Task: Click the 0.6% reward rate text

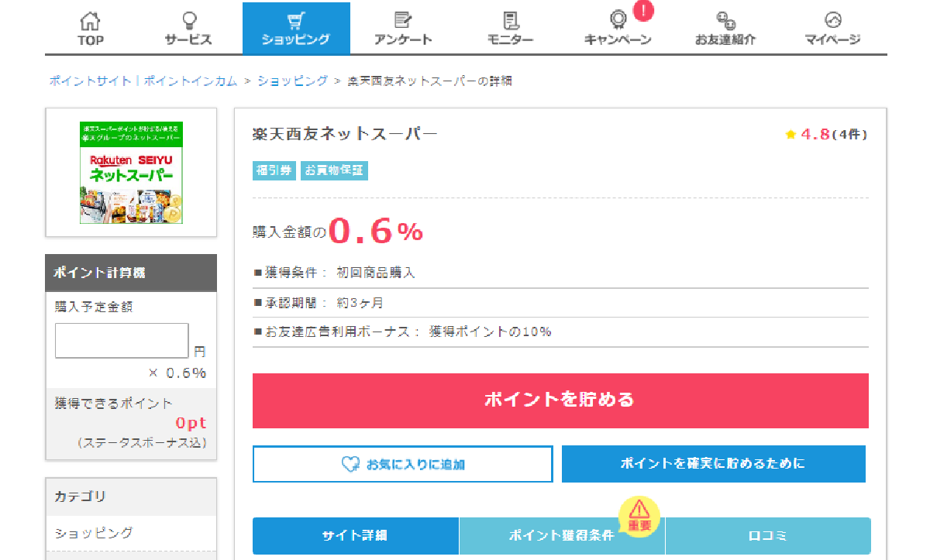Action: (376, 231)
